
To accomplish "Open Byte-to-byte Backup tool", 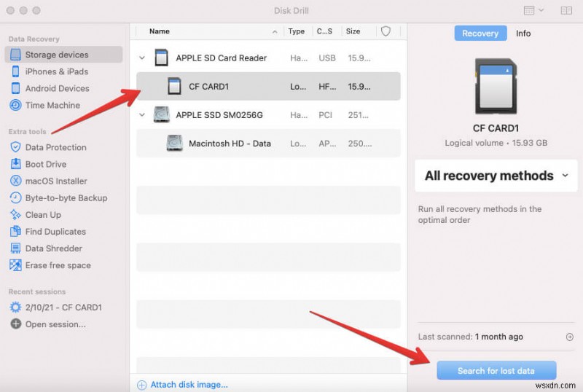I will point(66,198).
